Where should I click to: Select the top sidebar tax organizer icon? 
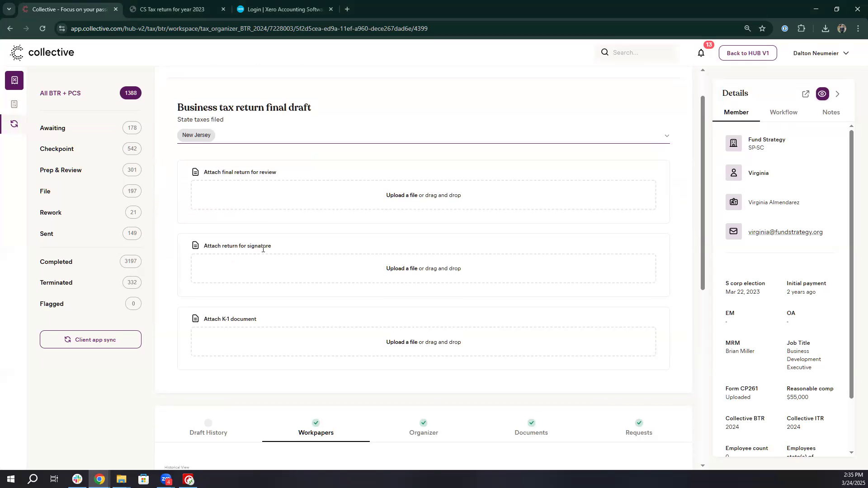(x=14, y=80)
